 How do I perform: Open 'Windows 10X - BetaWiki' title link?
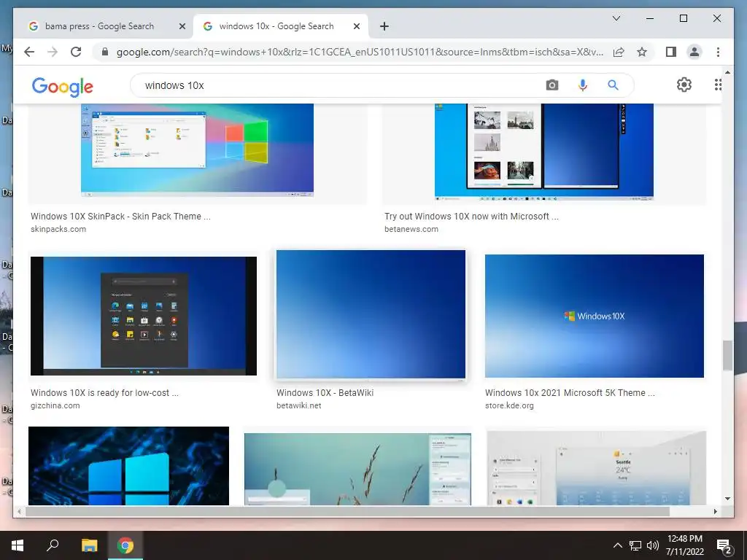point(325,393)
